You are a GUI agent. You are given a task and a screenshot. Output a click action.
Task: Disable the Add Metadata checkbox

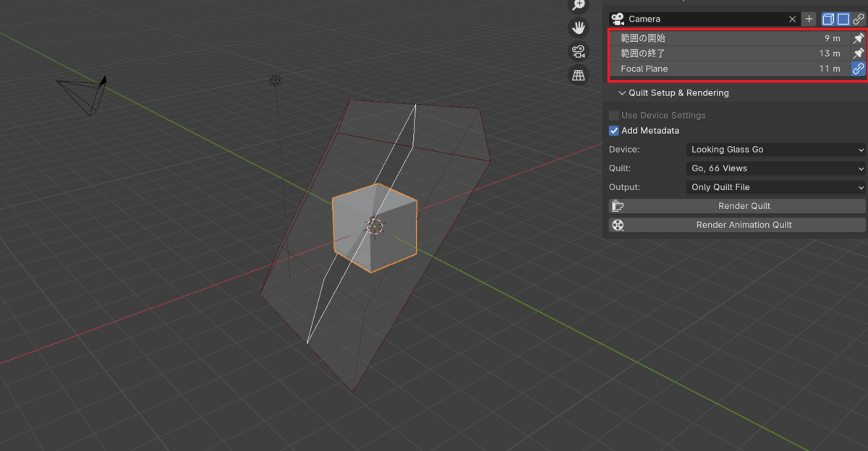[613, 130]
